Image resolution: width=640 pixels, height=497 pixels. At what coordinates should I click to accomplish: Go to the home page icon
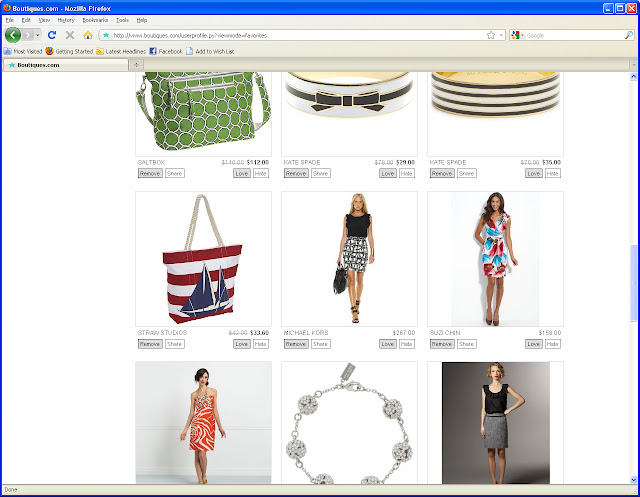coord(88,35)
